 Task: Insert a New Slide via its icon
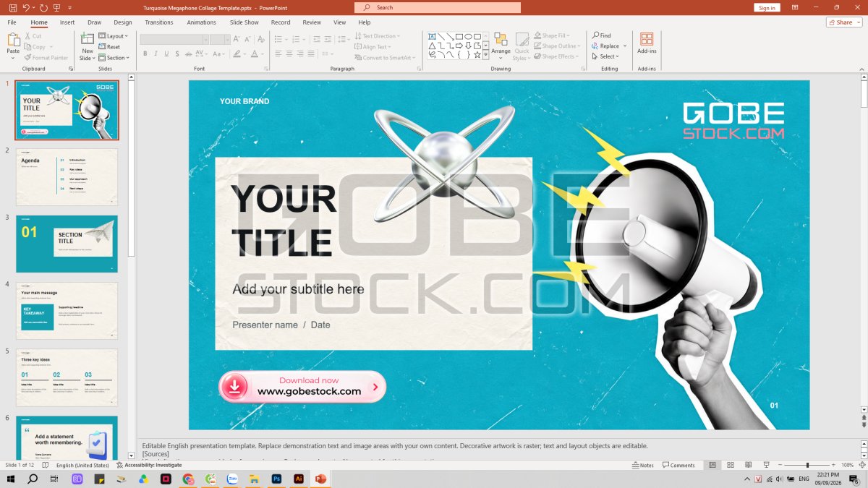(x=87, y=39)
